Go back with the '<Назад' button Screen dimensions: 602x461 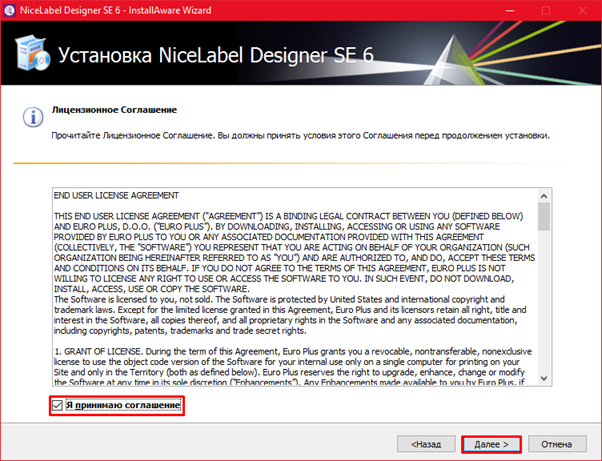tap(426, 444)
